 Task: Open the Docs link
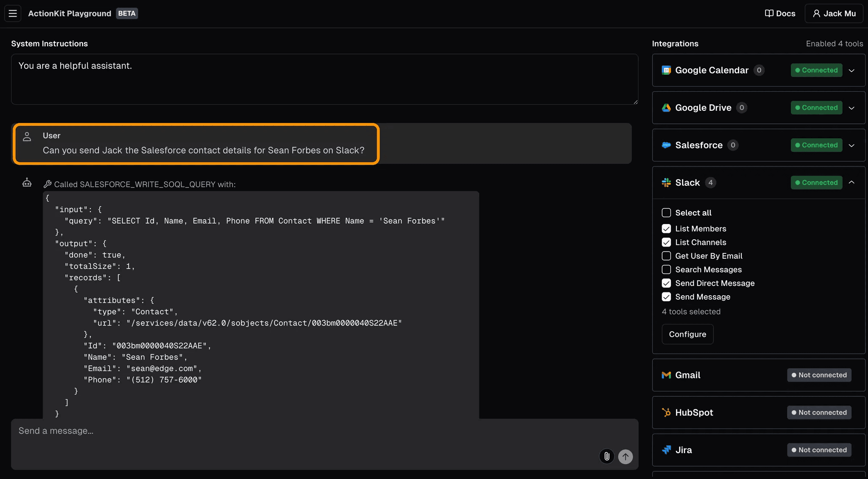coord(780,14)
